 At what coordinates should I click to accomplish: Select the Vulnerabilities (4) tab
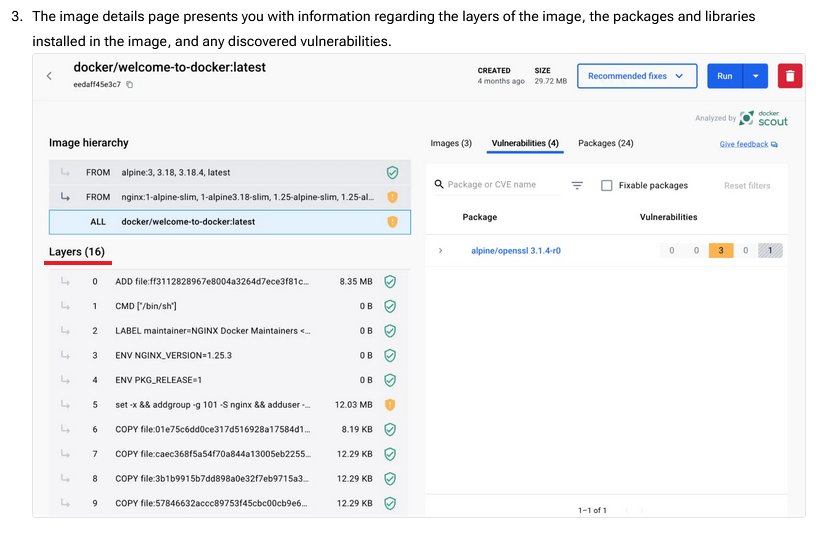coord(525,143)
